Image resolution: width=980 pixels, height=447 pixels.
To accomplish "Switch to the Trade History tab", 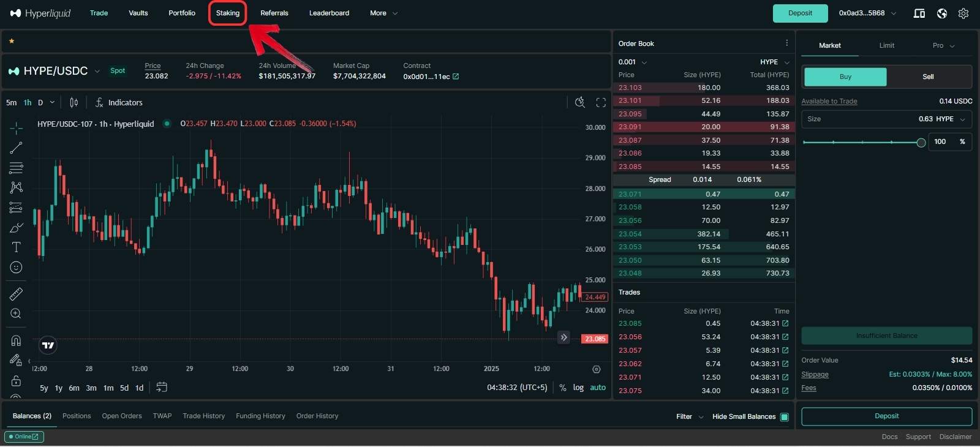I will pyautogui.click(x=203, y=416).
